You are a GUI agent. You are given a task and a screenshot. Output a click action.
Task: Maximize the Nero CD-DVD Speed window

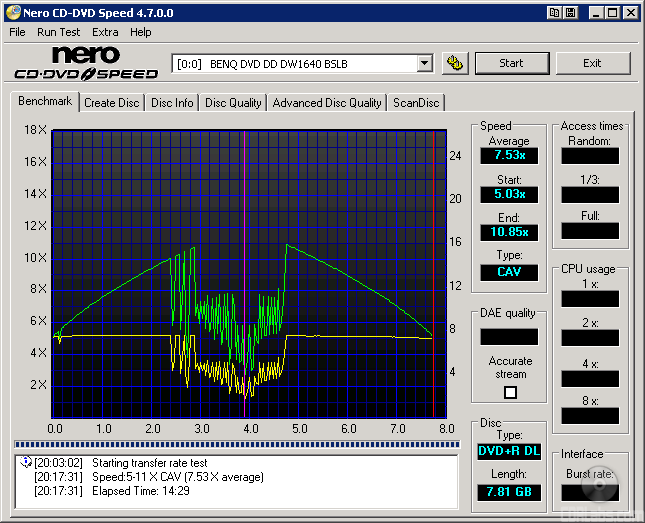coord(613,13)
